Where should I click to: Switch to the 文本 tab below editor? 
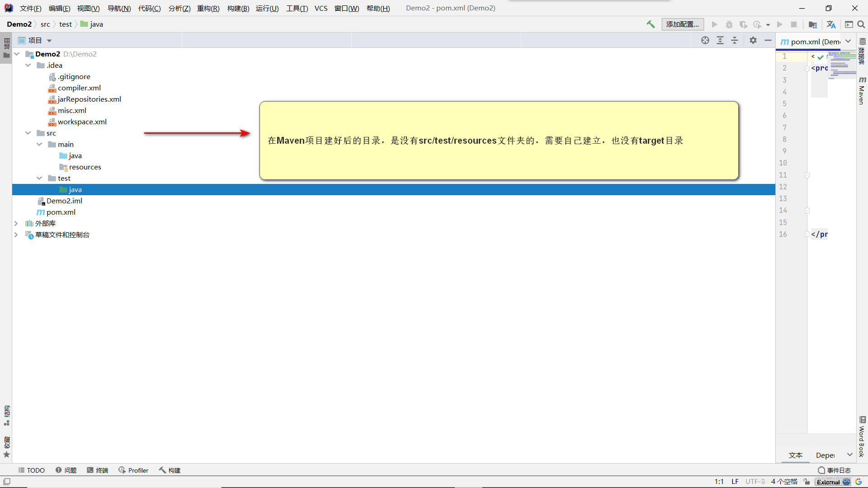(x=796, y=455)
